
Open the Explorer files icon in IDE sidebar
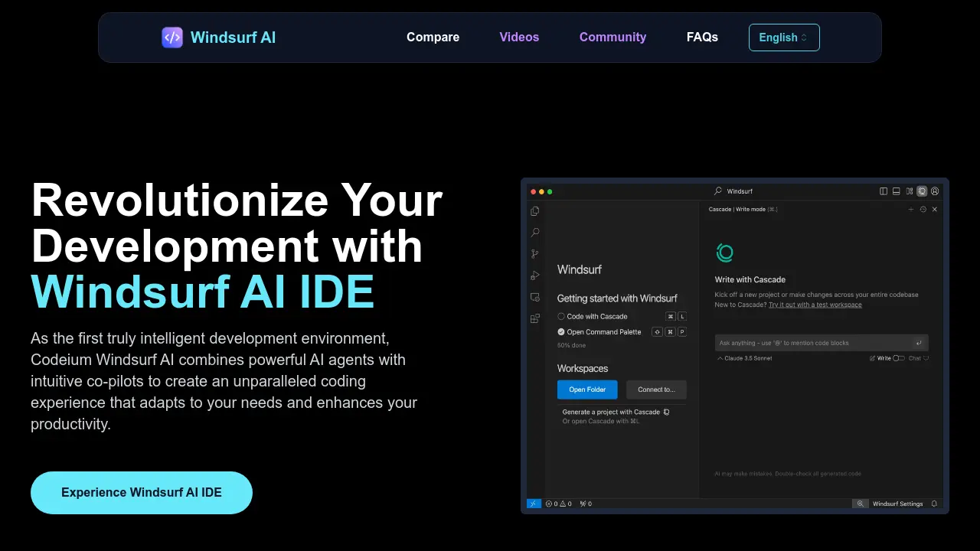point(534,211)
